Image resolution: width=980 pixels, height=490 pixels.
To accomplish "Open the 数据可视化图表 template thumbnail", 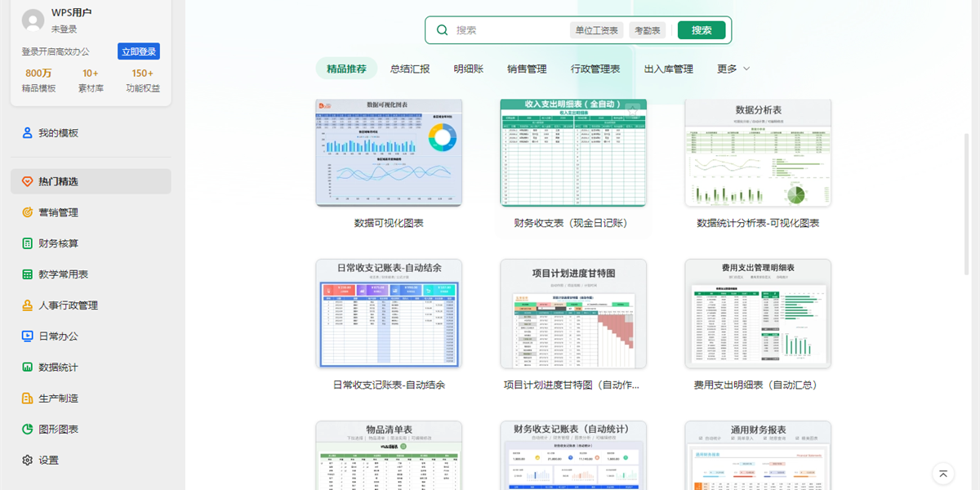I will tap(389, 153).
